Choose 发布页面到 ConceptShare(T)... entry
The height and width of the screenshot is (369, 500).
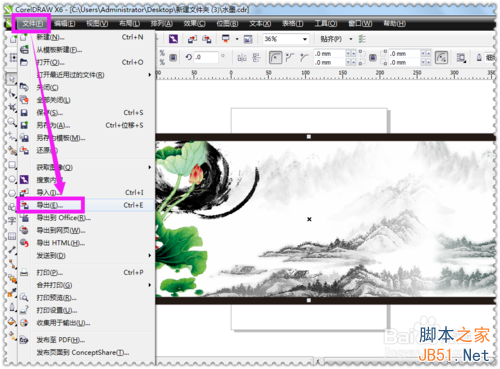[x=86, y=352]
